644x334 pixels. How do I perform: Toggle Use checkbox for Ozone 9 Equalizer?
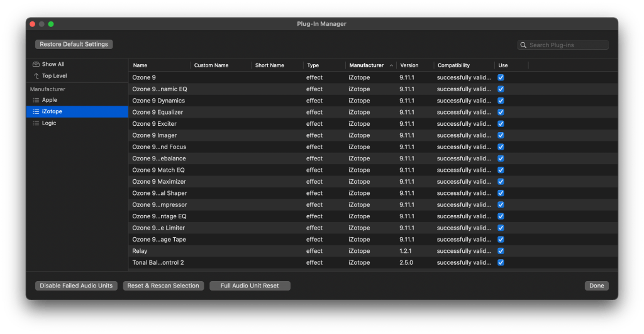pos(501,112)
